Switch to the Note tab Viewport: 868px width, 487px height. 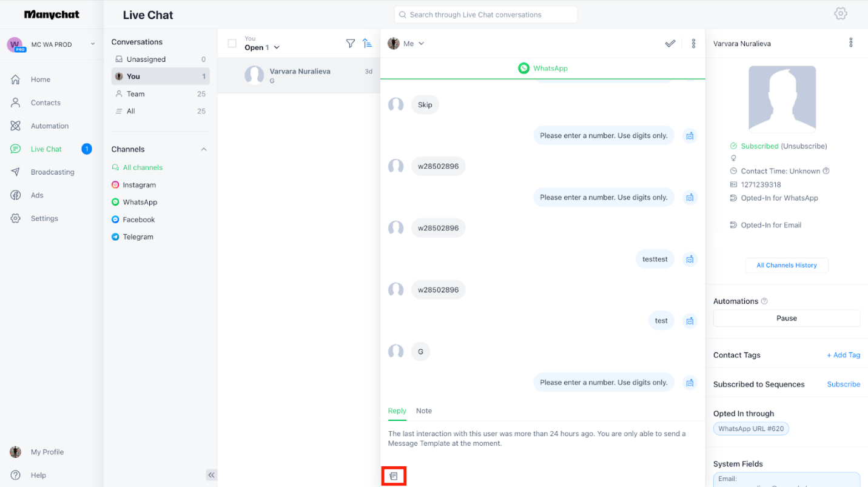point(423,411)
